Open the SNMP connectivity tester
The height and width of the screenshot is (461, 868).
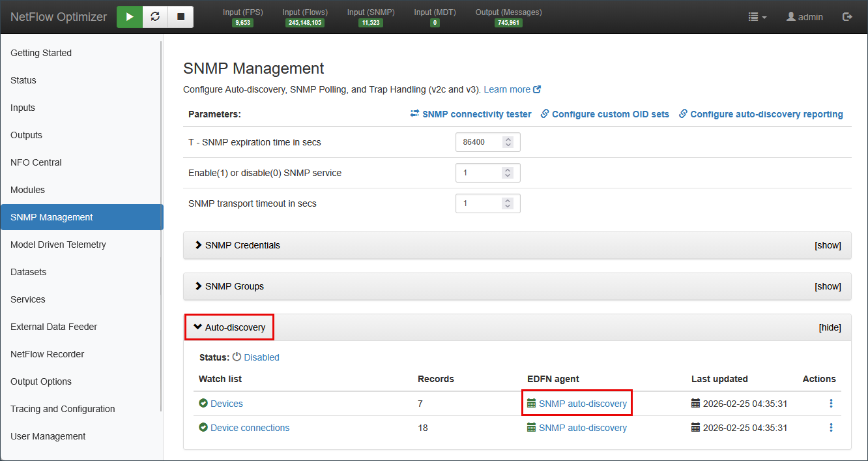pyautogui.click(x=470, y=114)
